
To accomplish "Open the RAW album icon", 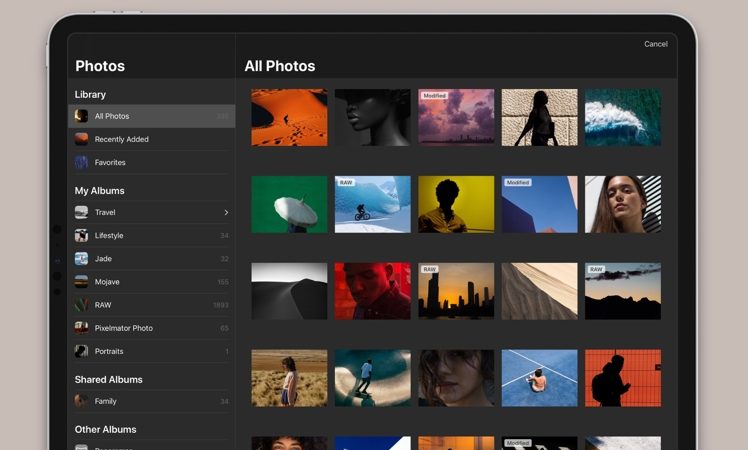I will click(81, 305).
